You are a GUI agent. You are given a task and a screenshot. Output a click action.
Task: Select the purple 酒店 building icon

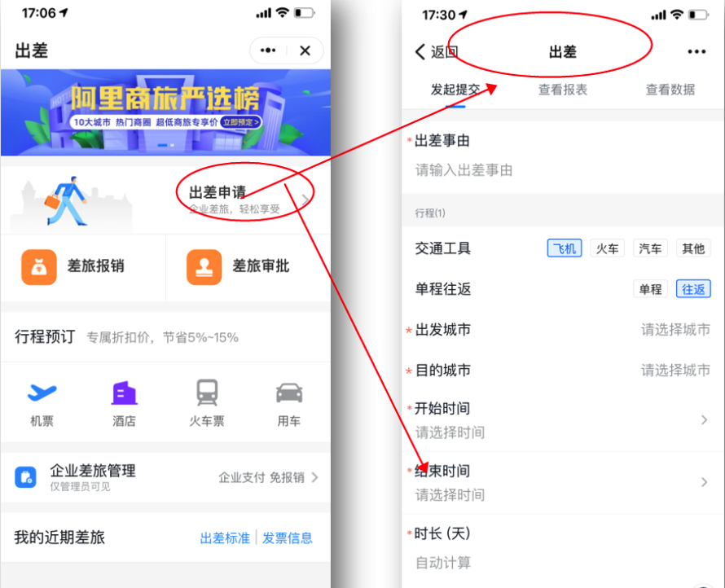pos(124,393)
